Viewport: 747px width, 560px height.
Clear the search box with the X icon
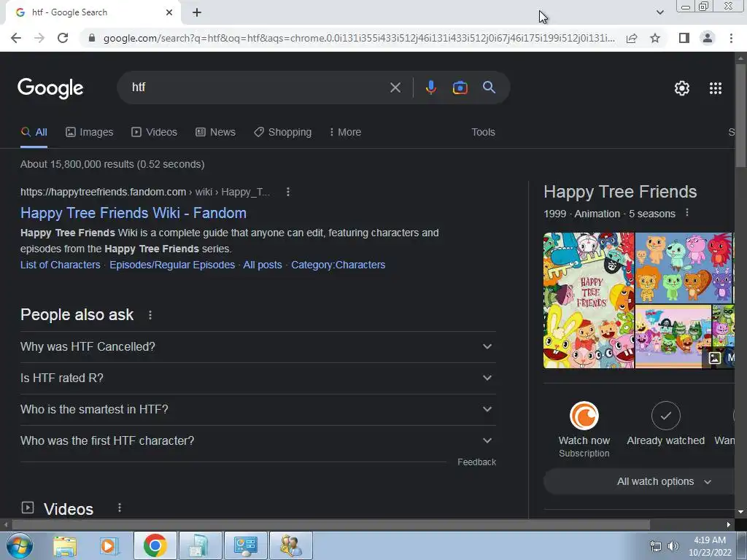click(395, 87)
